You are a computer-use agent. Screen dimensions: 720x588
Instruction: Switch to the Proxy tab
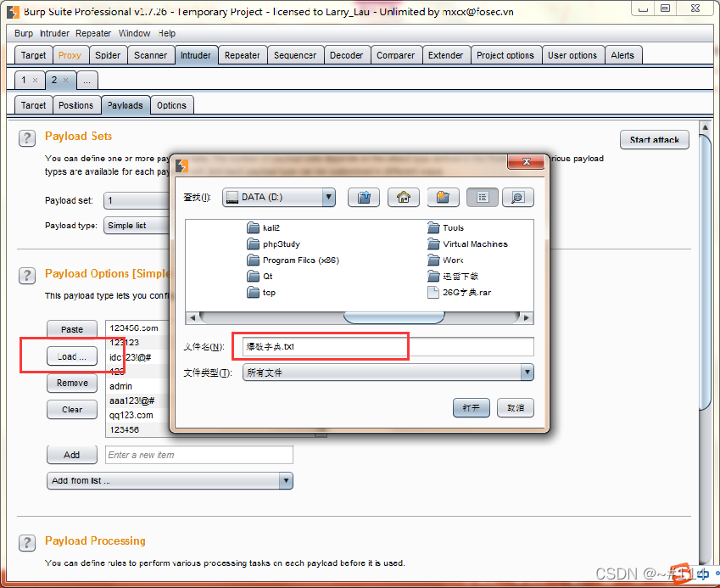[x=70, y=56]
